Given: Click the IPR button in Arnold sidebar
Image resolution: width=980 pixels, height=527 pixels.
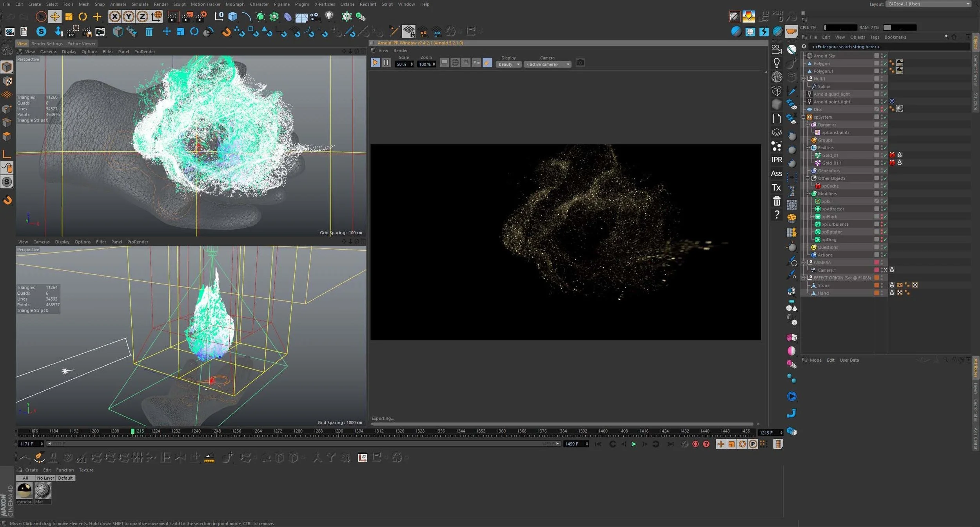Looking at the screenshot, I should [x=776, y=159].
